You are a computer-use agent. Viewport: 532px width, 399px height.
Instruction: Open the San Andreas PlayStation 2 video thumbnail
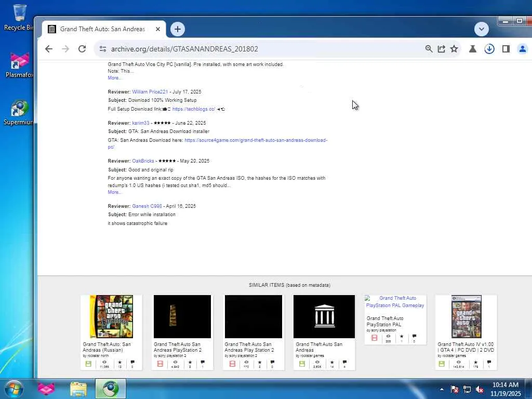[182, 316]
